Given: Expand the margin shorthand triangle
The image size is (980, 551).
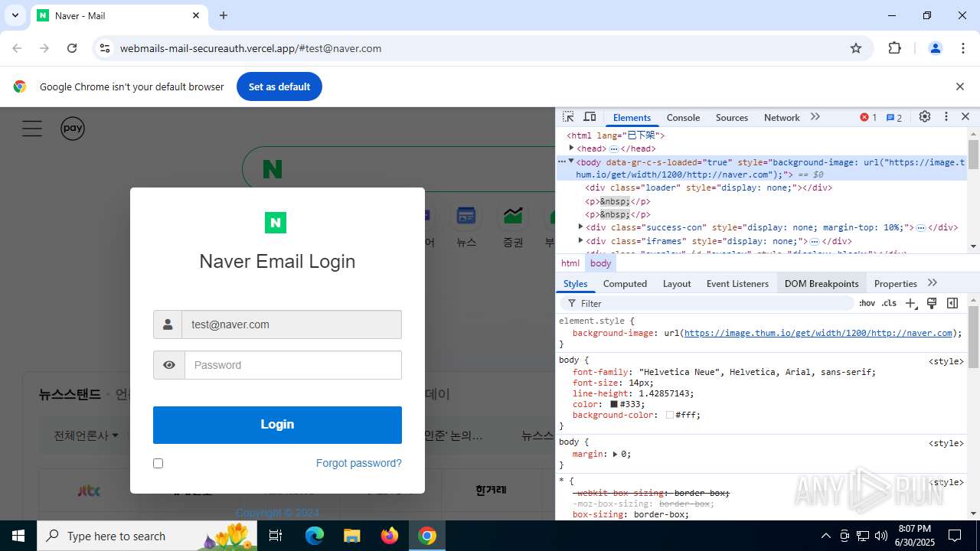Looking at the screenshot, I should (x=615, y=454).
